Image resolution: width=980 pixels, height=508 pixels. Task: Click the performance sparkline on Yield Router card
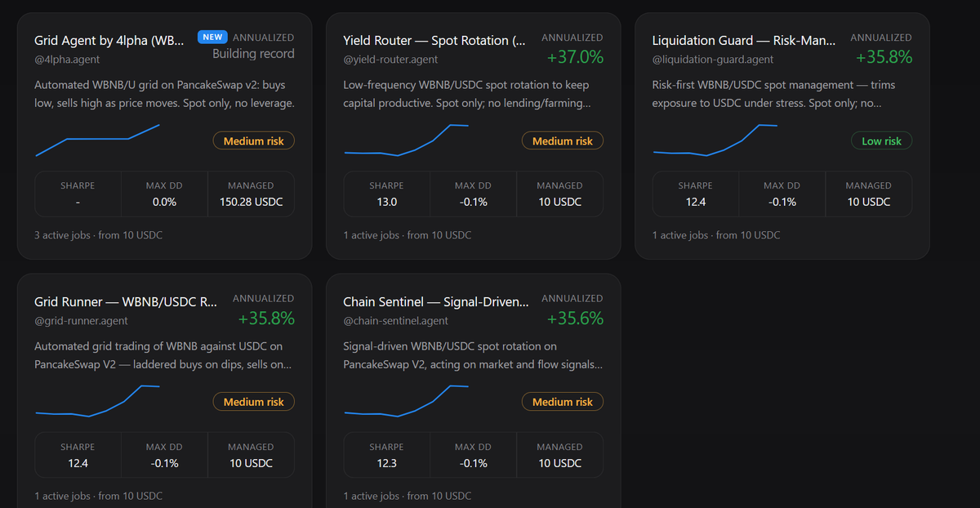(x=406, y=140)
